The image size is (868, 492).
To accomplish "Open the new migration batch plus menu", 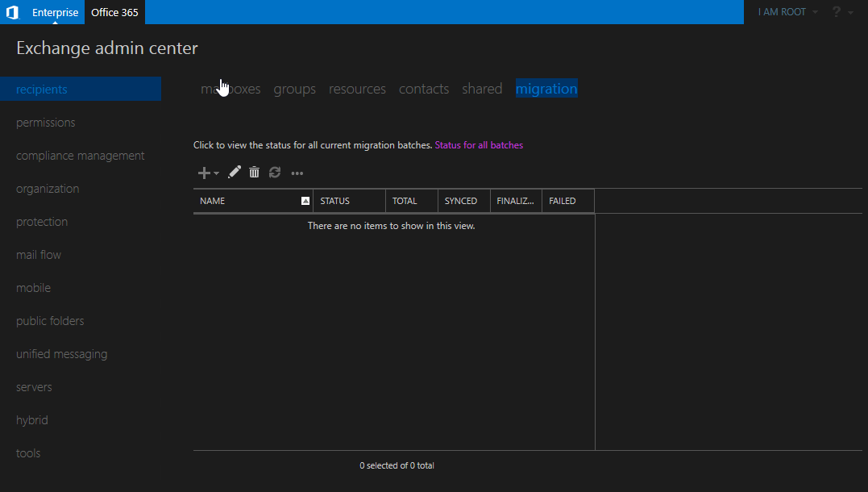I will point(208,173).
